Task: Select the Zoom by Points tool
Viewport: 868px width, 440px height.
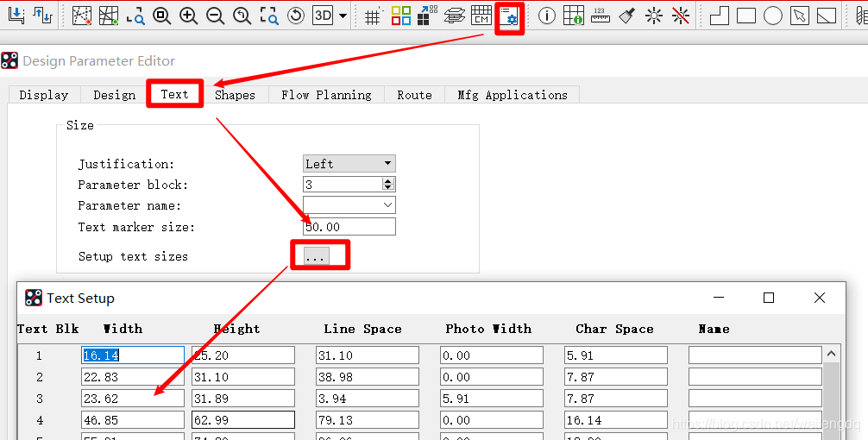Action: tap(135, 16)
